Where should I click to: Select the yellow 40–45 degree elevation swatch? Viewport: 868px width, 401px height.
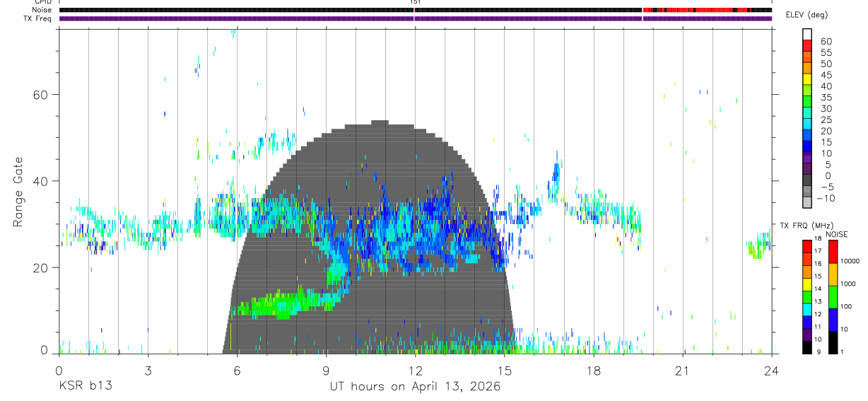point(807,79)
